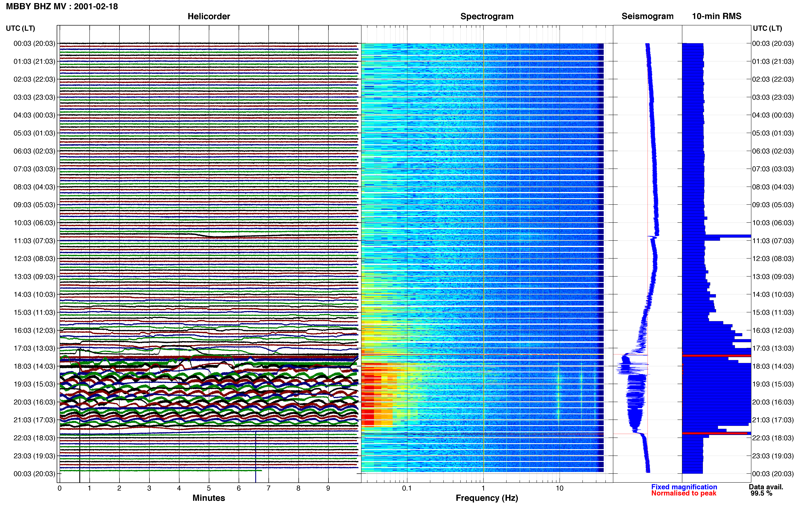Click left-axis time label '07:03 (03:03)'
This screenshot has height=508, width=812.
tap(34, 169)
